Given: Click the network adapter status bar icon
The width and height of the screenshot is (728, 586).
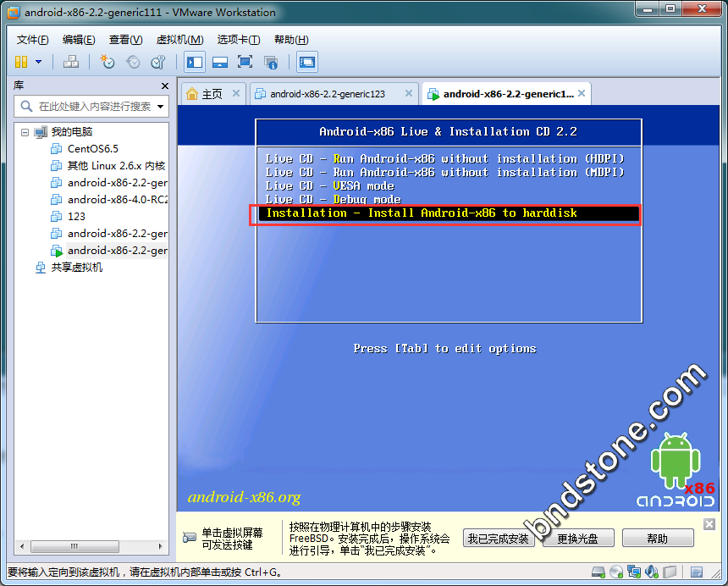Looking at the screenshot, I should click(634, 572).
